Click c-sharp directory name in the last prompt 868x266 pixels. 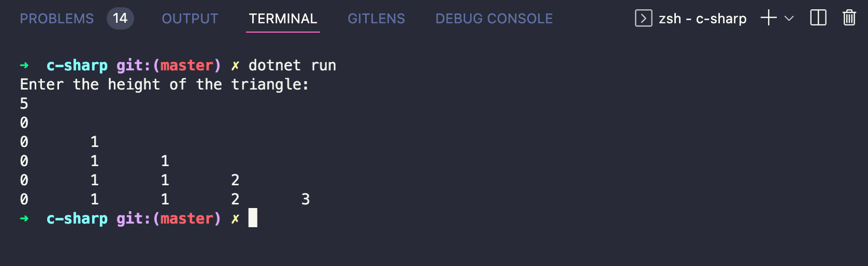pyautogui.click(x=77, y=218)
